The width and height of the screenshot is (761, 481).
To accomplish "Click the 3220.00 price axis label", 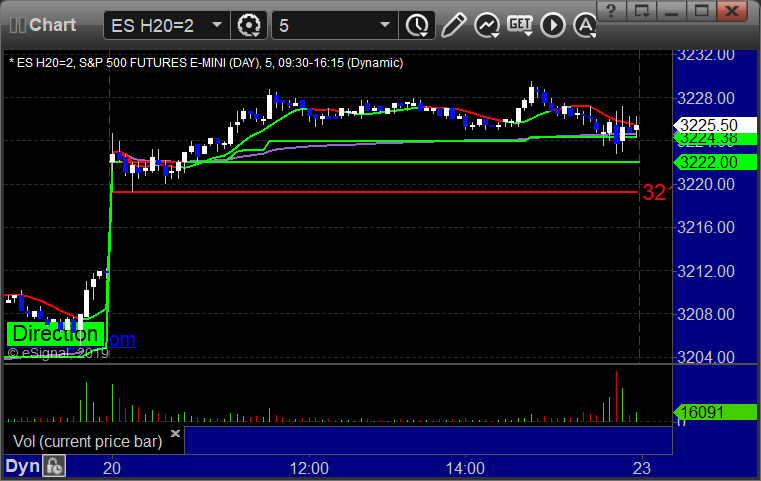I will tap(706, 184).
